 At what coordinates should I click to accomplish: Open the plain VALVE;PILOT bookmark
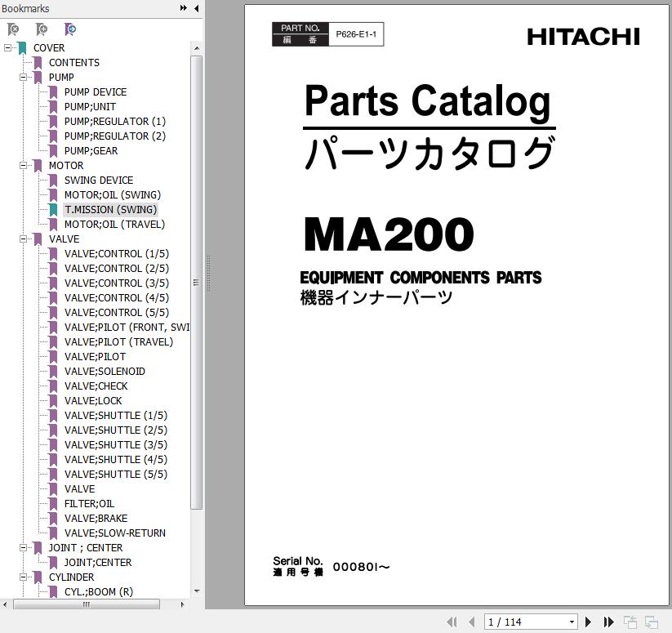pyautogui.click(x=96, y=357)
